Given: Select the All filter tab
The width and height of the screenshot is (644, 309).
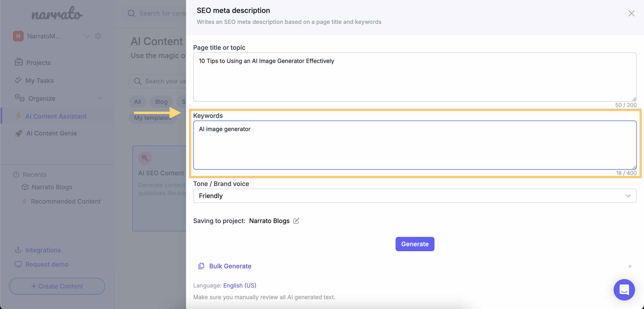Looking at the screenshot, I should coord(138,102).
